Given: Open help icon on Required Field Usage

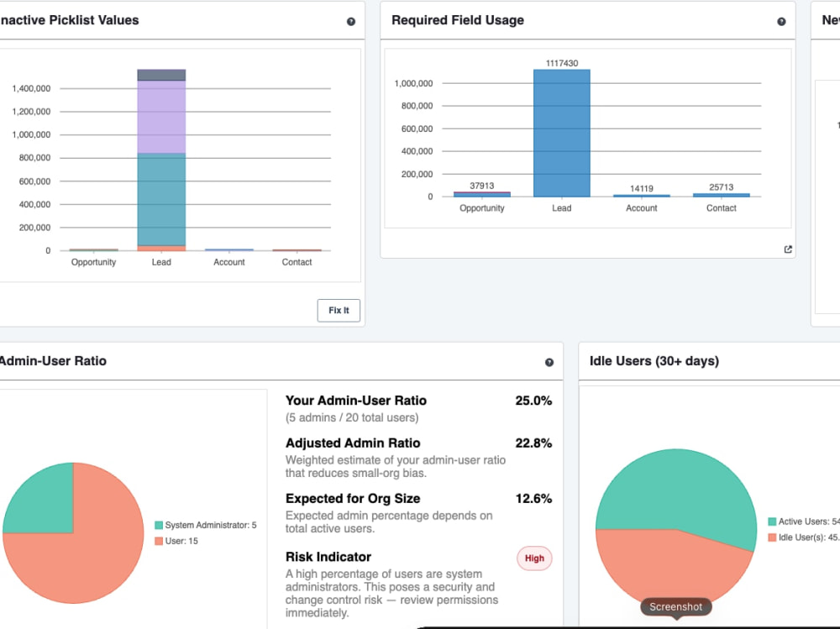Looking at the screenshot, I should click(x=781, y=22).
